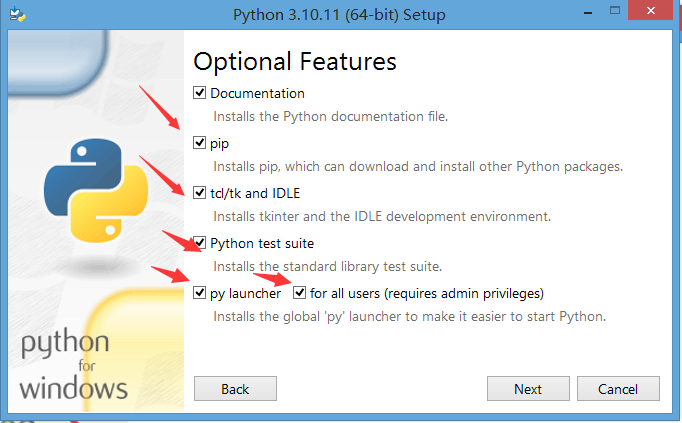The height and width of the screenshot is (423, 682).
Task: Uncheck the Documentation checkbox
Action: point(199,93)
